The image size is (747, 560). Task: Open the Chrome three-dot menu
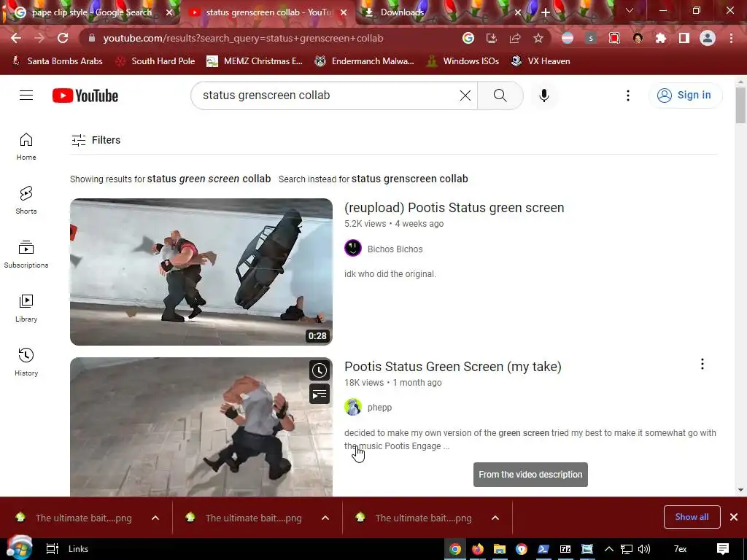(731, 38)
